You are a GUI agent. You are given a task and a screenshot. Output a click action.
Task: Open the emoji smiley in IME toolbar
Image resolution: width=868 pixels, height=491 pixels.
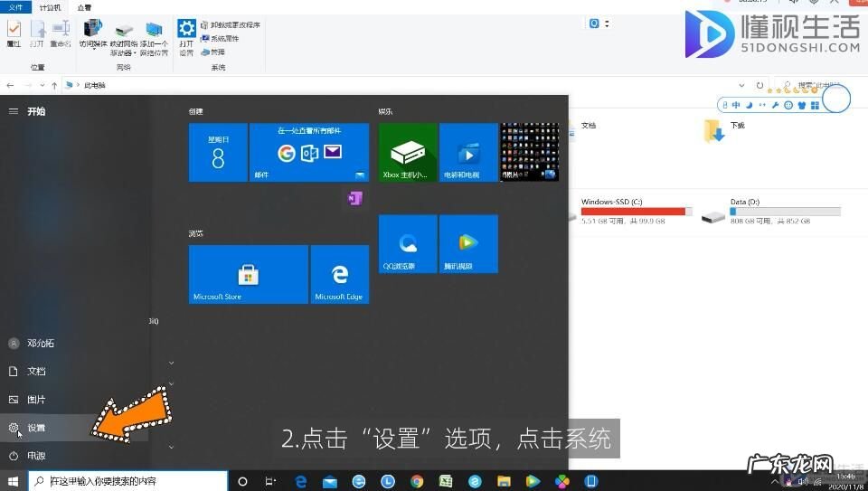pos(788,105)
